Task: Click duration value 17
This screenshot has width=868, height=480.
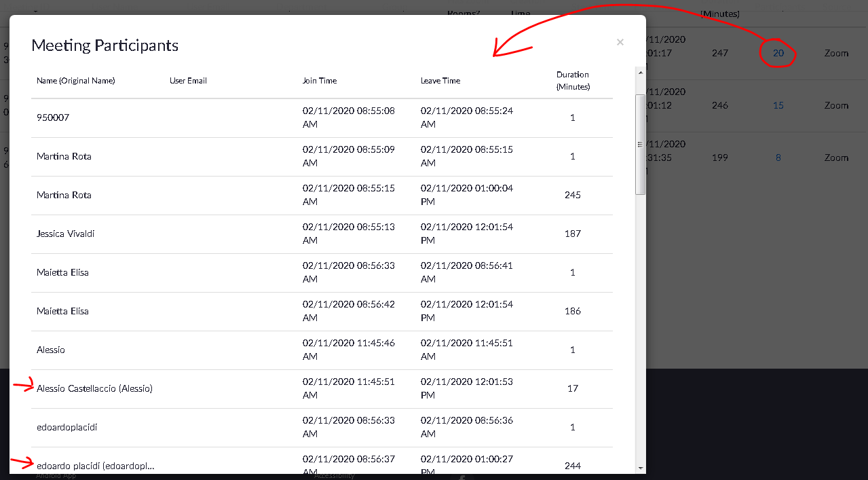Action: 573,388
